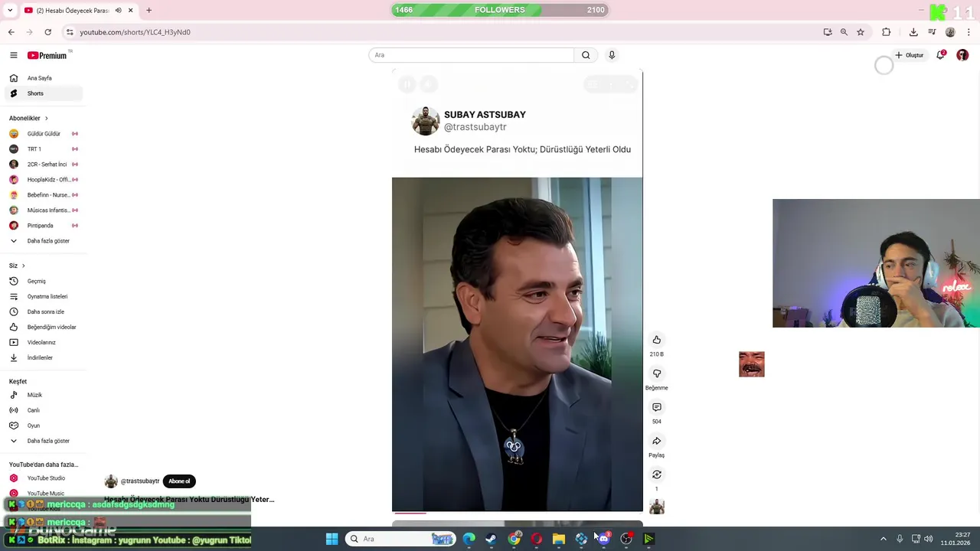Open Geçmiş watch history
Viewport: 980px width, 551px height.
pos(43,281)
